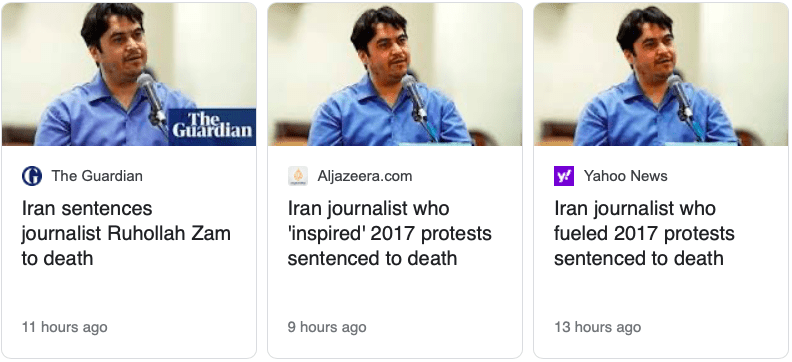The image size is (792, 362).
Task: Open headline about journalist who 'inspired' 2017 protests
Action: point(389,233)
